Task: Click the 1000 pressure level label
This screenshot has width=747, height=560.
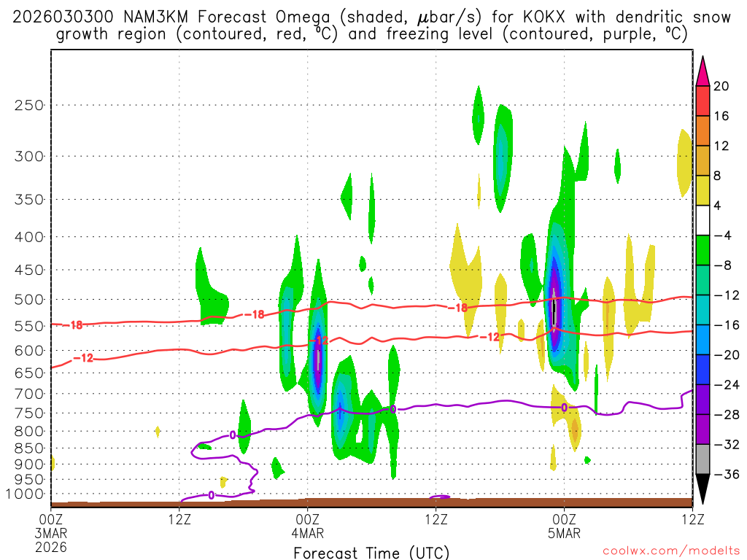Action: tap(26, 494)
